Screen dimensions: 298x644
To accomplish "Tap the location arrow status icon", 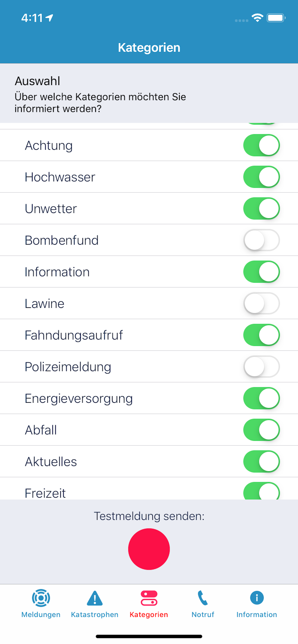I will pyautogui.click(x=49, y=18).
